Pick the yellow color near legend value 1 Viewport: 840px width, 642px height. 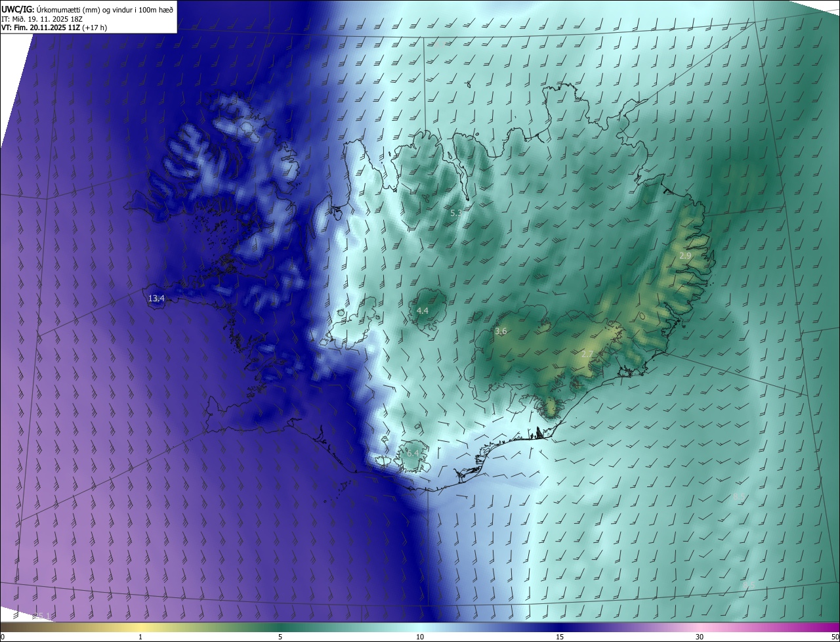pyautogui.click(x=140, y=627)
